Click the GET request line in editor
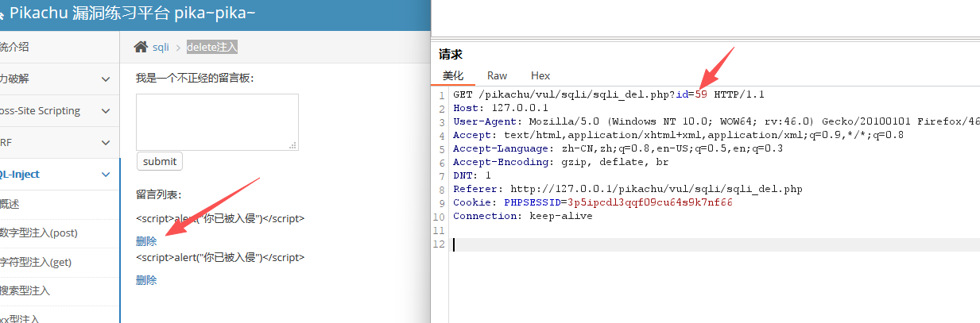This screenshot has width=980, height=323. 609,94
